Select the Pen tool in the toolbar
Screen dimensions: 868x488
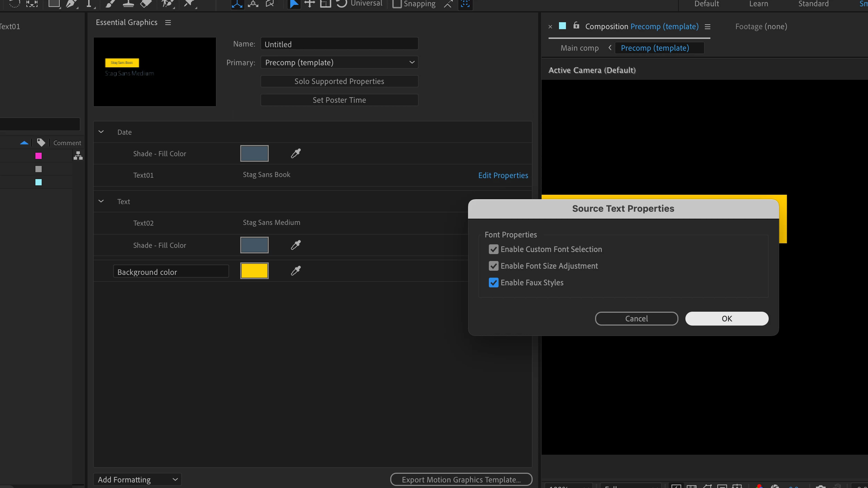tap(71, 3)
